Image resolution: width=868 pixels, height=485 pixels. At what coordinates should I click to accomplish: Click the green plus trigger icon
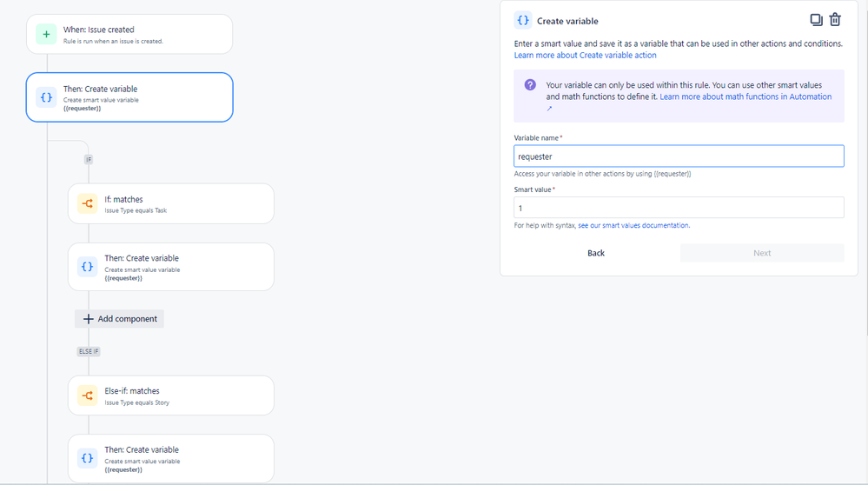pos(46,34)
